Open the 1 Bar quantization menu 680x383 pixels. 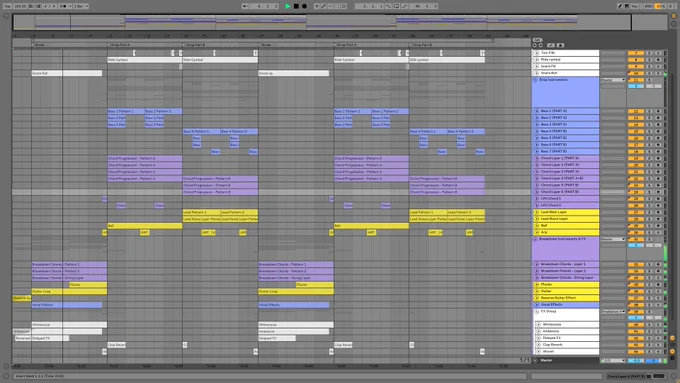(x=81, y=6)
